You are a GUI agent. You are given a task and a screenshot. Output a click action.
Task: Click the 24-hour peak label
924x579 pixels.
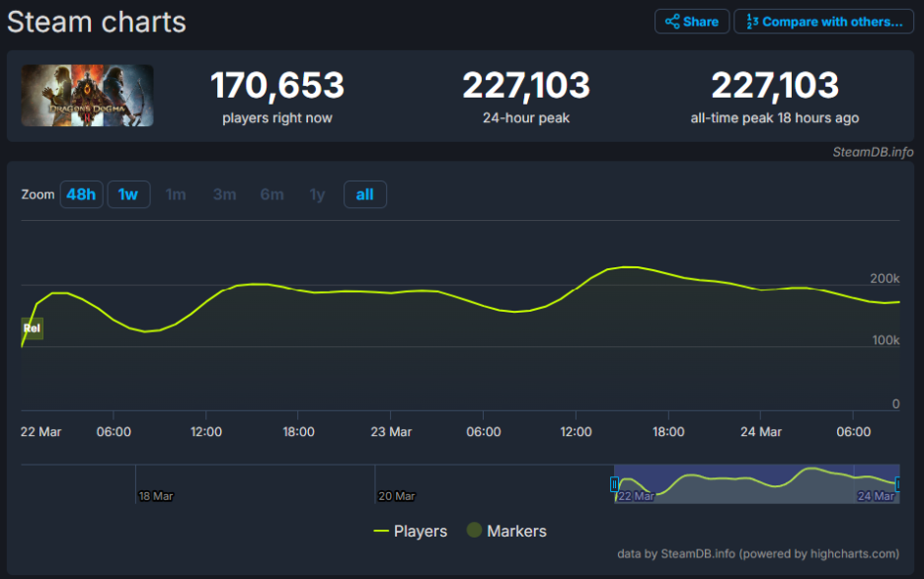tap(526, 117)
